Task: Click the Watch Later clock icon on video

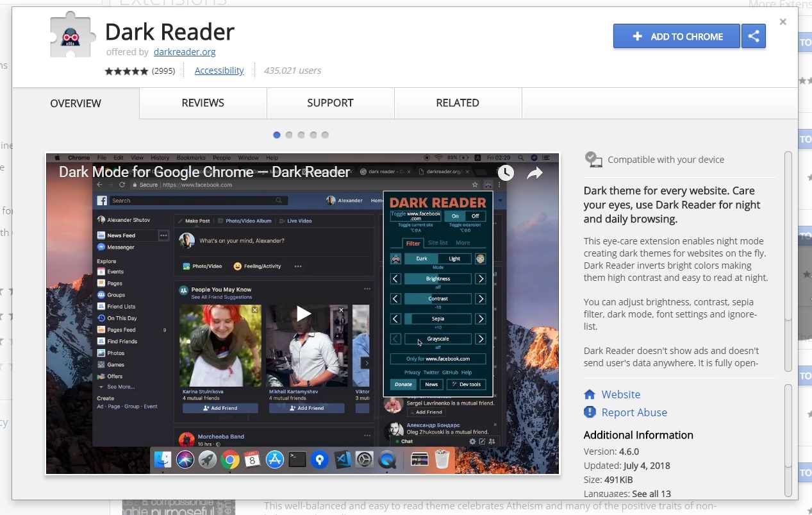Action: (506, 173)
